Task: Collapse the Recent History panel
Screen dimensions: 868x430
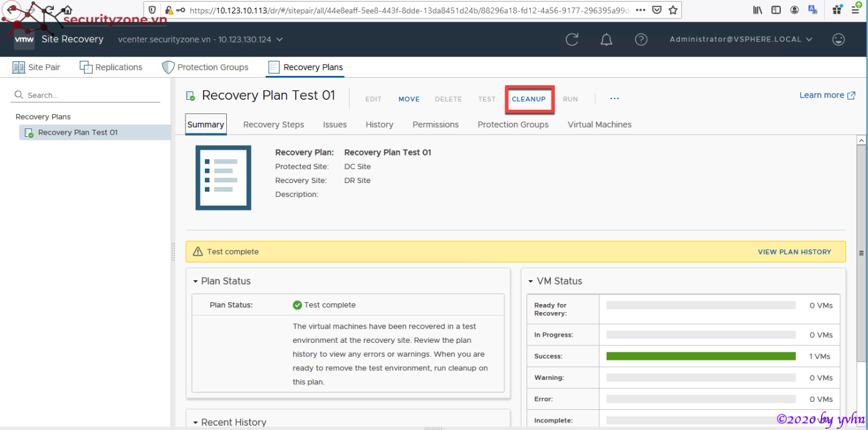Action: pos(196,422)
